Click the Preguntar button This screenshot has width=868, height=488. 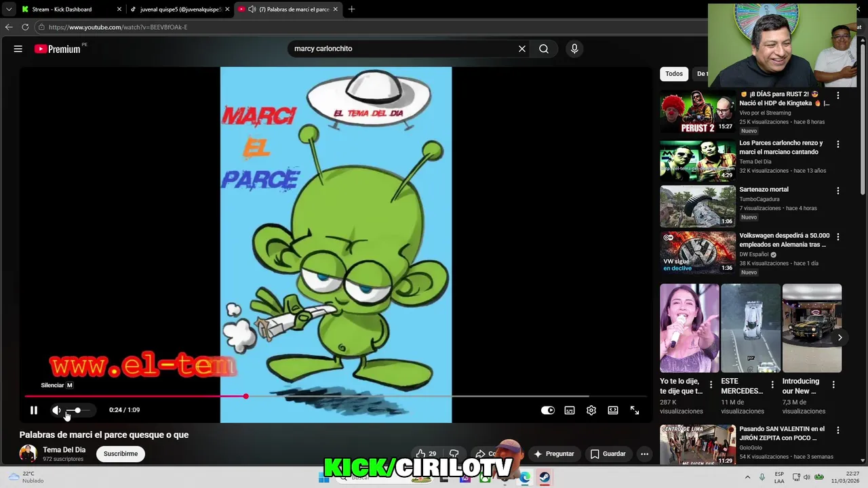click(554, 454)
